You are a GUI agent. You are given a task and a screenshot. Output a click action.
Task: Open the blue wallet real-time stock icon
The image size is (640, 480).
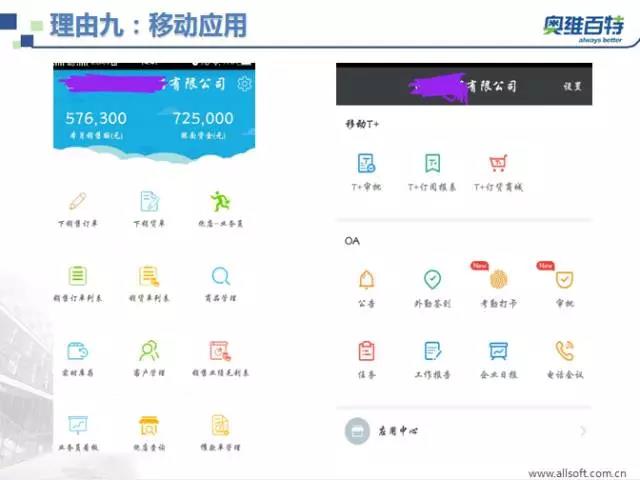(78, 351)
